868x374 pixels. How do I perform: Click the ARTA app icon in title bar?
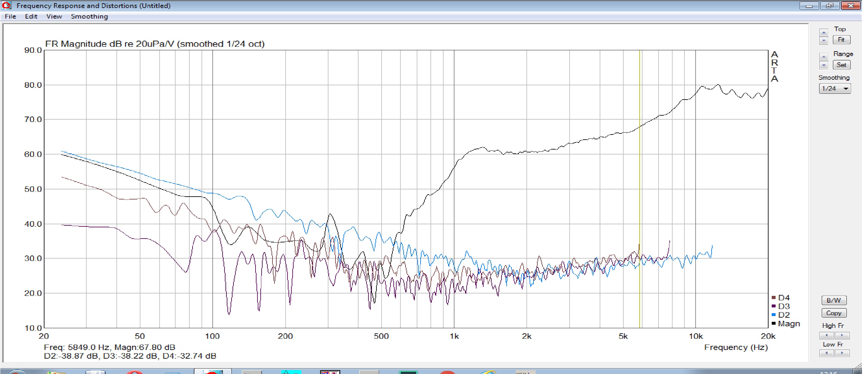6,5
